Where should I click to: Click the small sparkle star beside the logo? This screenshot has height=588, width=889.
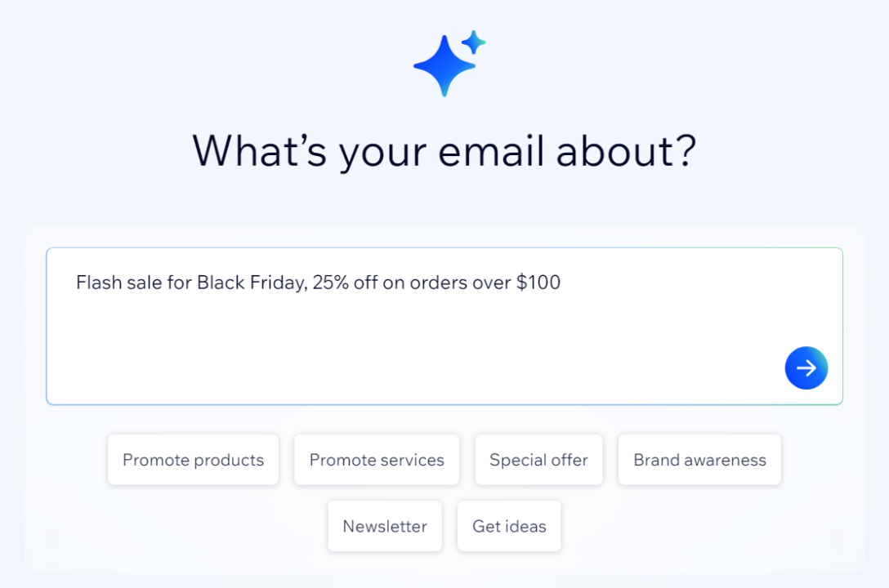coord(473,42)
